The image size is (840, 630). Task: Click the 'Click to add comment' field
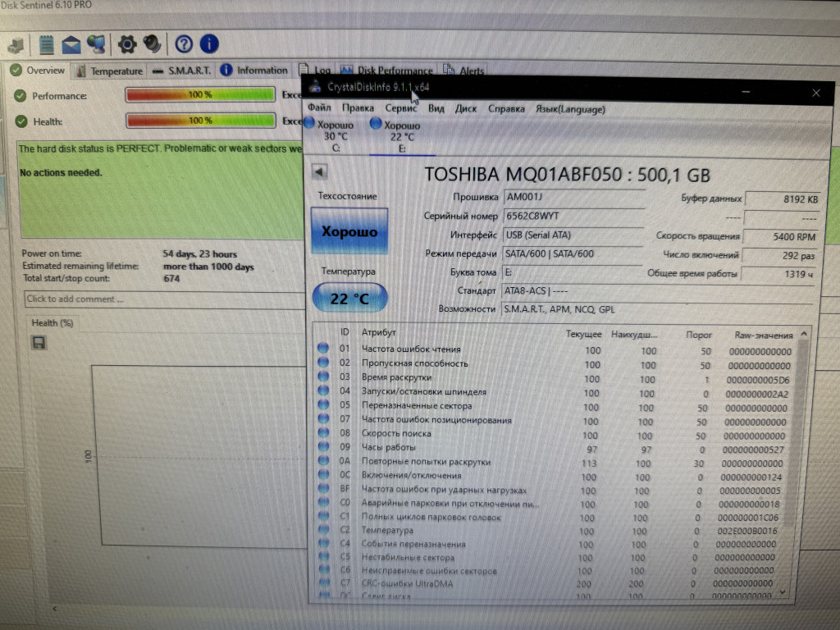pyautogui.click(x=164, y=299)
